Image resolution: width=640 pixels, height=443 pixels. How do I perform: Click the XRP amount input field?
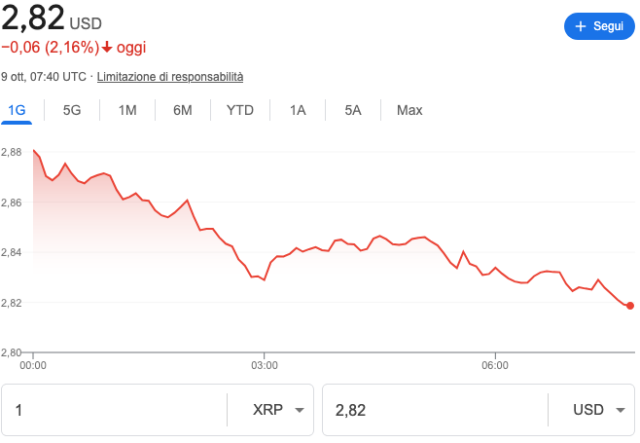tap(115, 410)
